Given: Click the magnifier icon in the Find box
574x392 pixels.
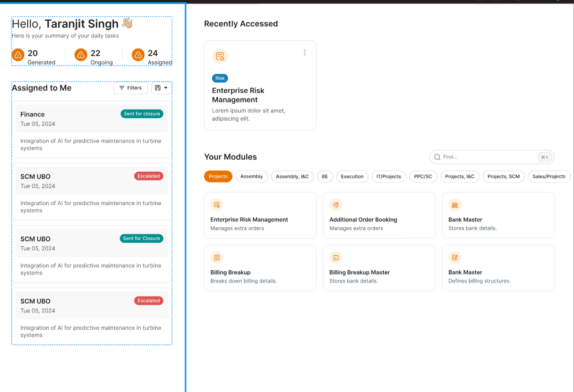Looking at the screenshot, I should (437, 157).
